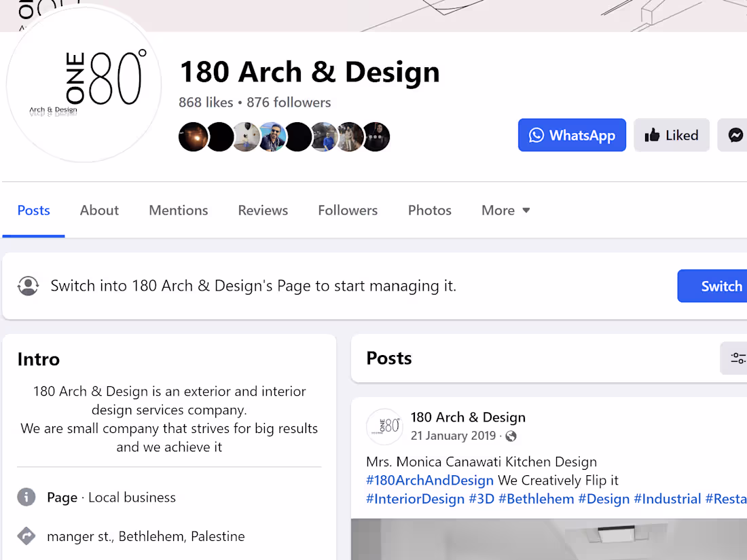
Task: Click the directions icon beside the address
Action: coord(26,536)
